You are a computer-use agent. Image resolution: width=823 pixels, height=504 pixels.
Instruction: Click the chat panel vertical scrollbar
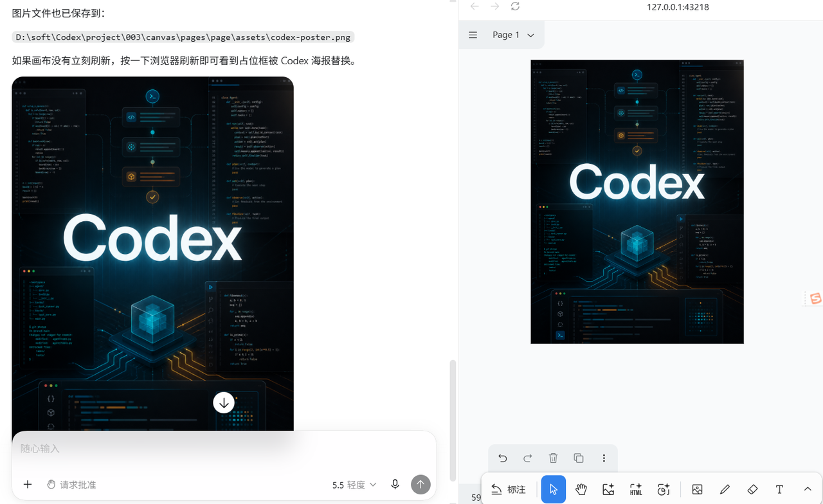(x=453, y=421)
